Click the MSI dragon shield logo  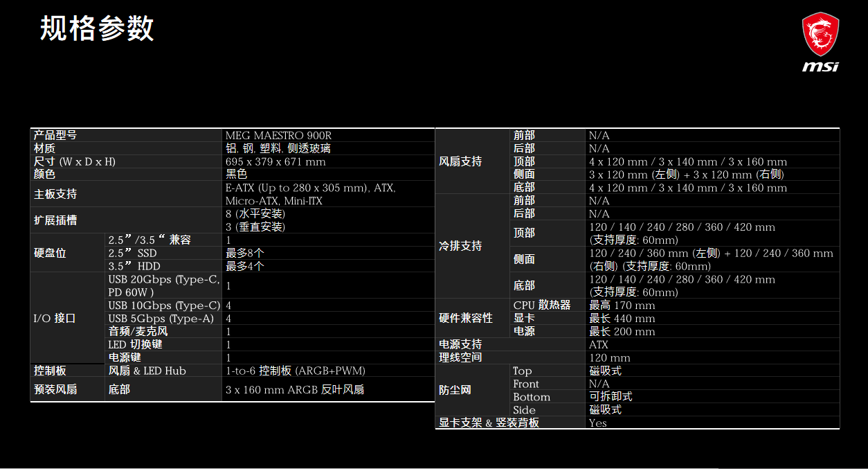820,35
